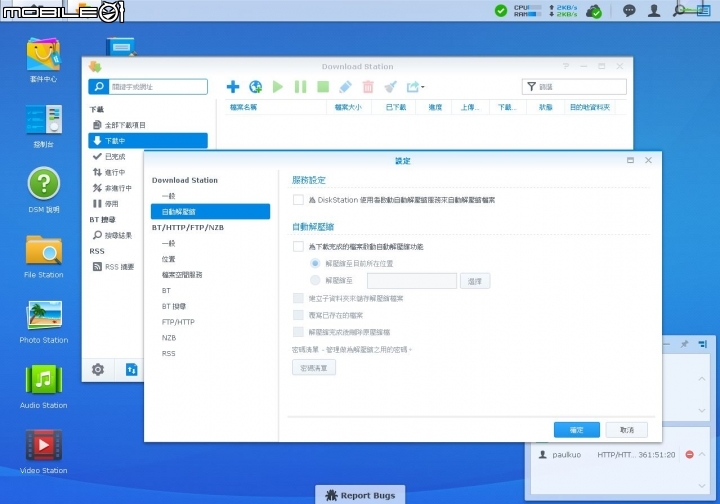Launch Video Station from desktop
This screenshot has width=720, height=504.
pyautogui.click(x=44, y=445)
